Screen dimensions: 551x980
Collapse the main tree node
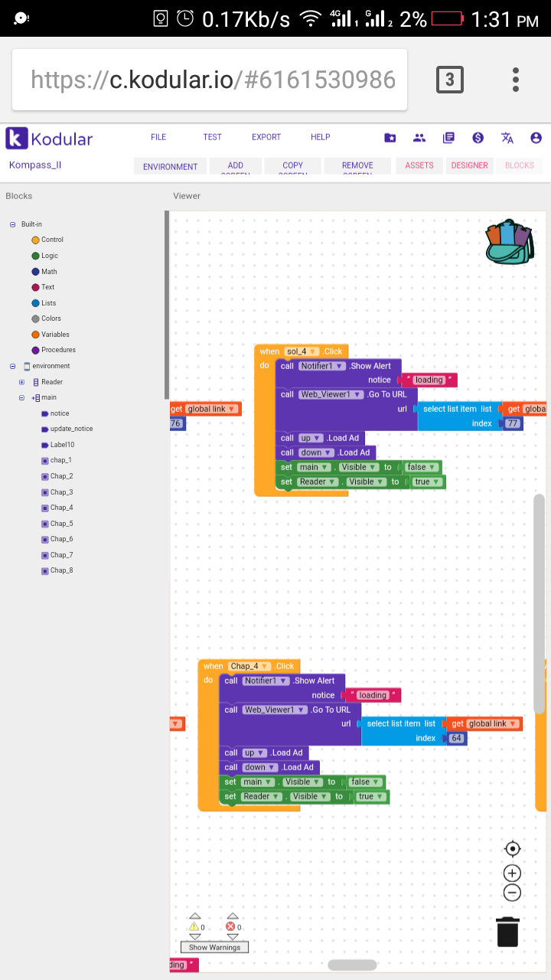coord(21,397)
